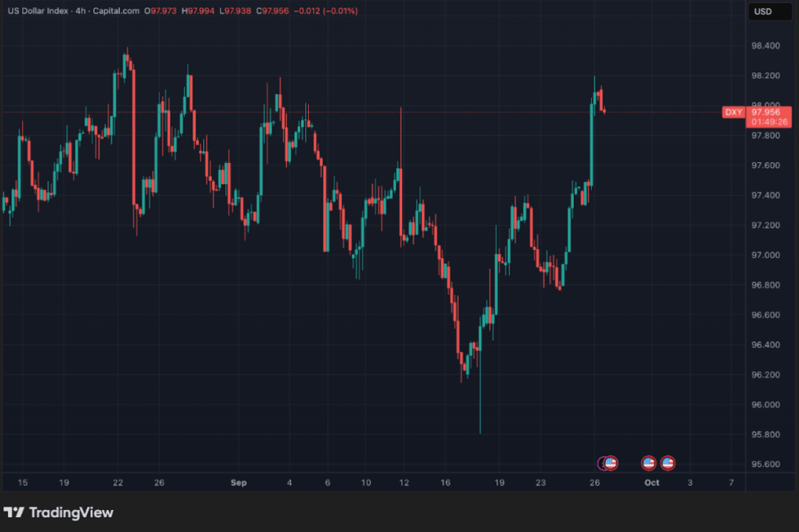This screenshot has height=532, width=799.
Task: Click the close value C97.956 in the legend
Action: tap(271, 11)
